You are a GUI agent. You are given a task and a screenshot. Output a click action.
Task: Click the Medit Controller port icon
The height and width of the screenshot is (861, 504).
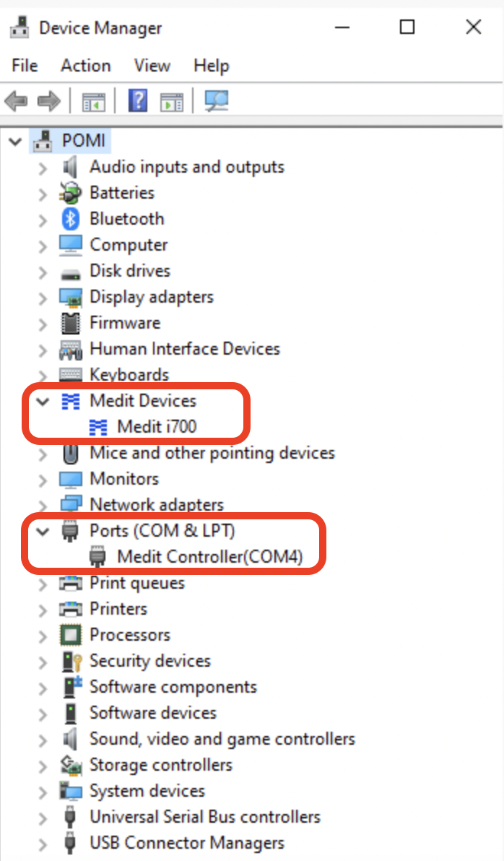97,557
